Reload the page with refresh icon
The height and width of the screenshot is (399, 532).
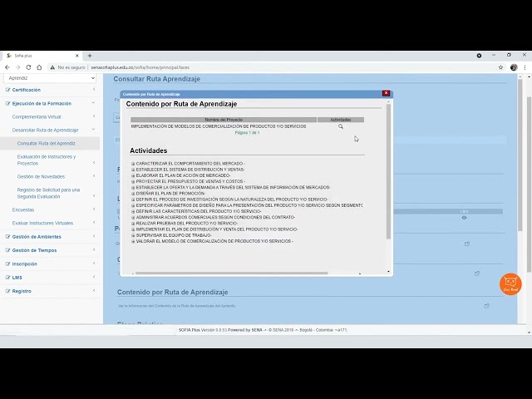coord(28,67)
